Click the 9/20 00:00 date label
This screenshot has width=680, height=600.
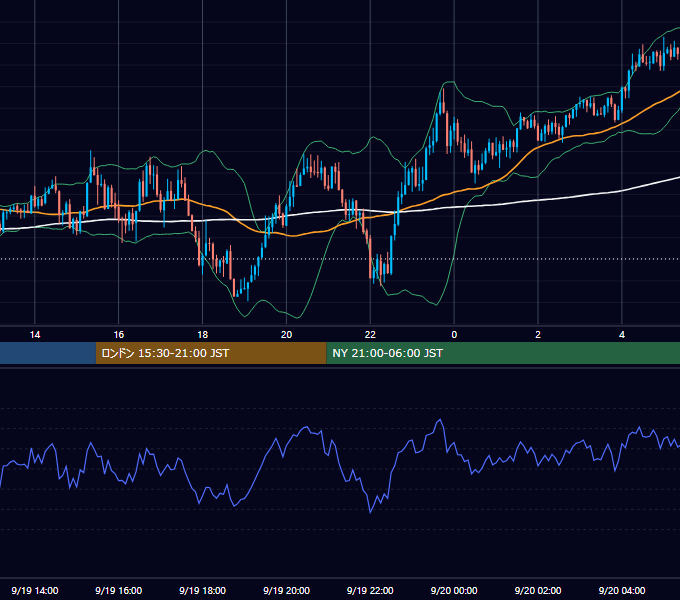454,590
